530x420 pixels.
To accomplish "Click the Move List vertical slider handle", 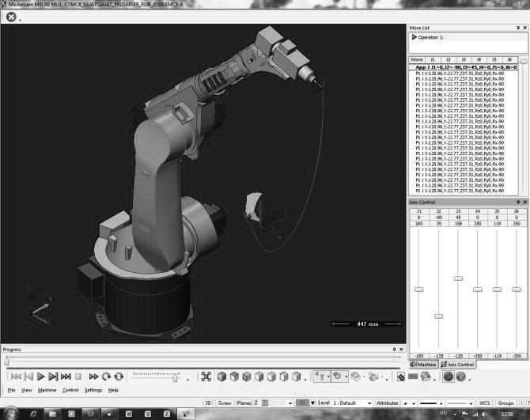I will pyautogui.click(x=524, y=61).
